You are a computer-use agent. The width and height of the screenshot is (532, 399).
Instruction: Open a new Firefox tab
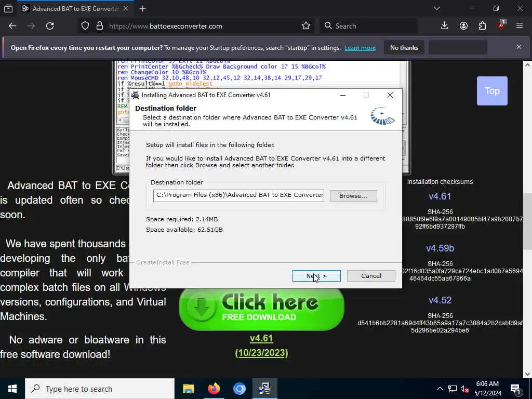142,9
